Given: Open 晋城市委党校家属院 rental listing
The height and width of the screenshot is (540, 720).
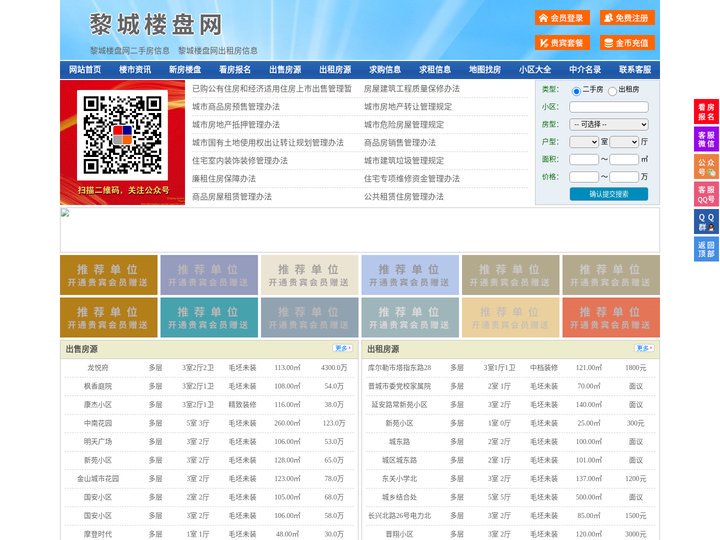Looking at the screenshot, I should [x=399, y=386].
